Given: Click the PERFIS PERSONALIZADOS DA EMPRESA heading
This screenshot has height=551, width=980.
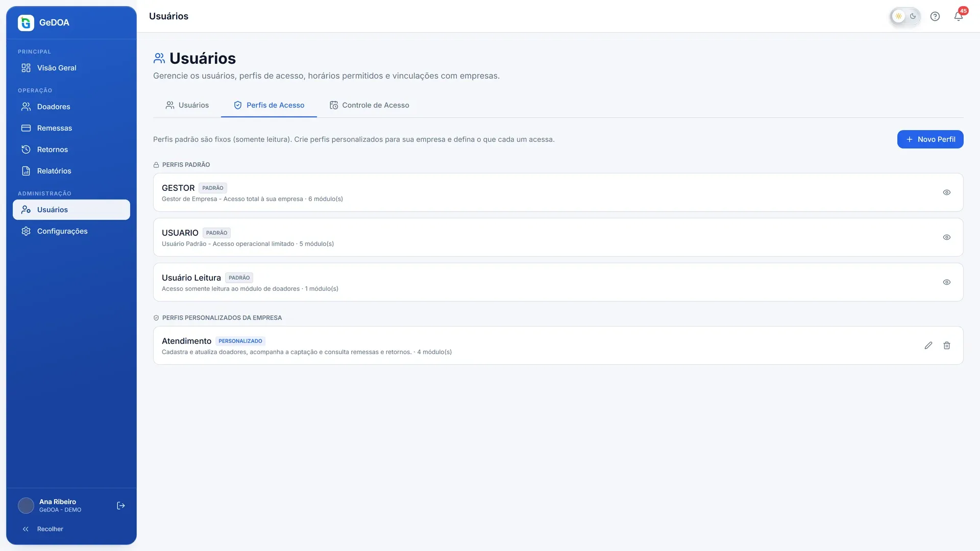Looking at the screenshot, I should point(222,318).
